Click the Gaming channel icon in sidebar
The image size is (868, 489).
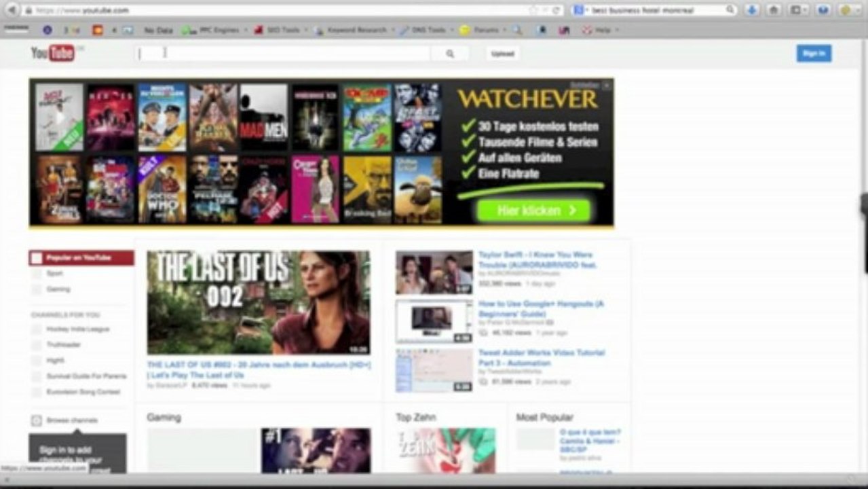point(37,289)
